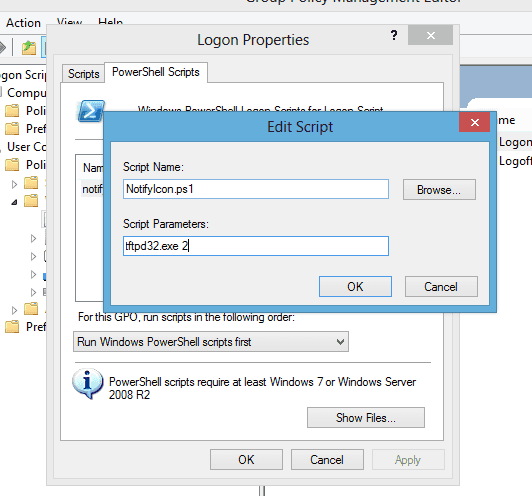Click the Script Name input field
This screenshot has width=532, height=496.
click(256, 189)
